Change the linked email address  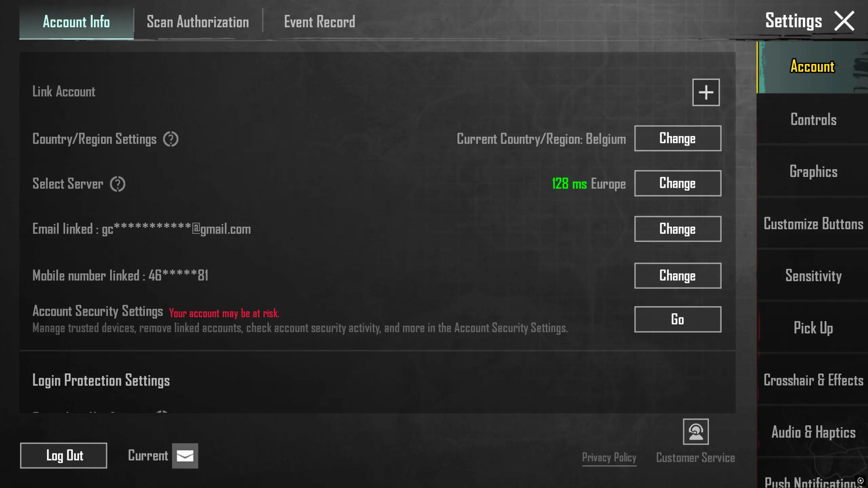coord(677,229)
